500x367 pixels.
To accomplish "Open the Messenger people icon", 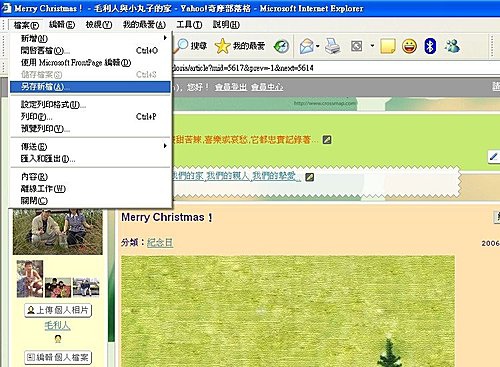I will pos(452,46).
